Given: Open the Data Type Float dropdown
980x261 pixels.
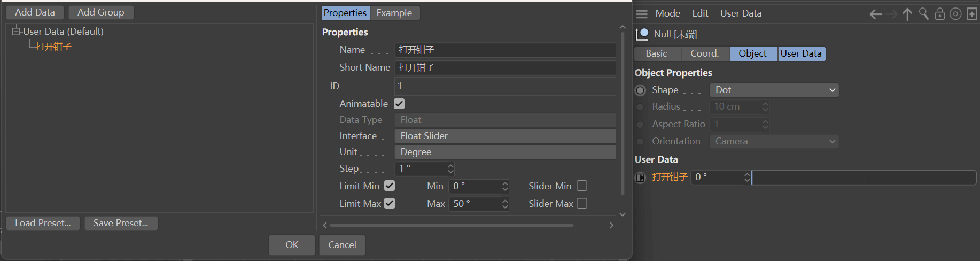Looking at the screenshot, I should pyautogui.click(x=505, y=120).
